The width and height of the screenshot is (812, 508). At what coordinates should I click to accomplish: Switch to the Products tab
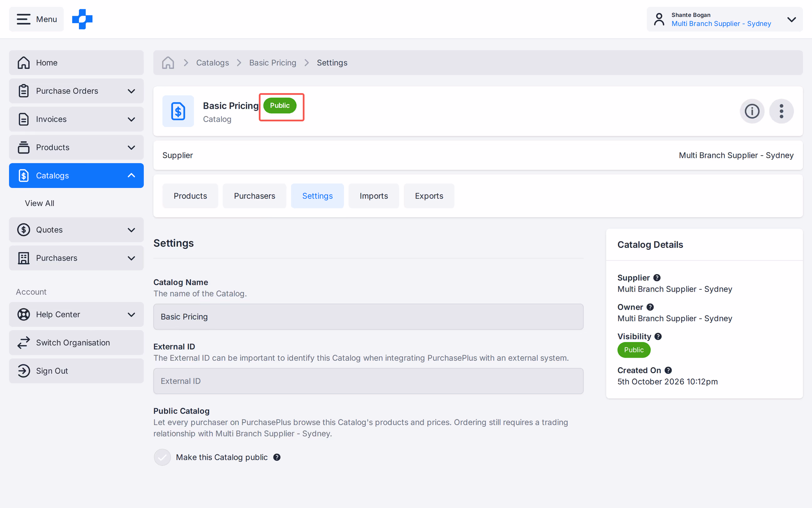[190, 196]
